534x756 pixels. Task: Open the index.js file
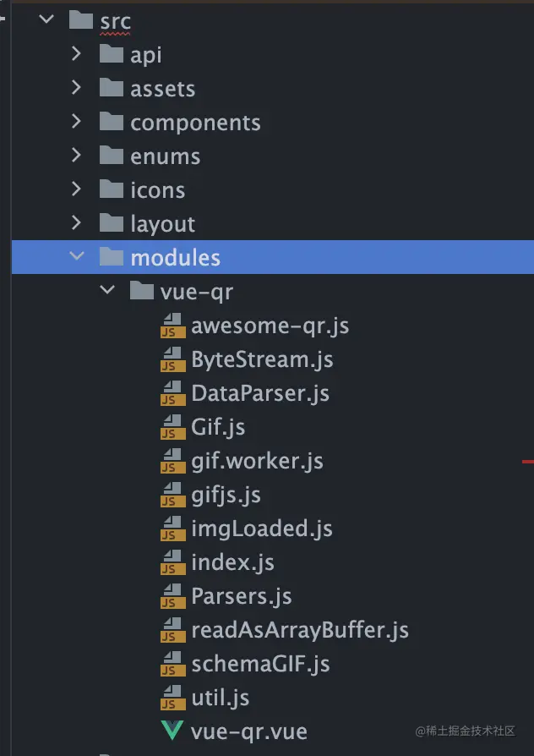[232, 562]
